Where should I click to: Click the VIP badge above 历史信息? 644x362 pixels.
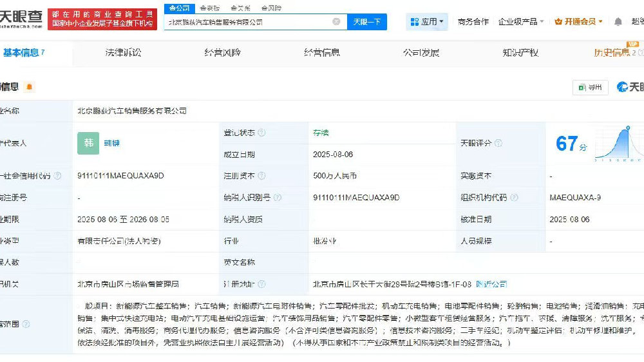pyautogui.click(x=632, y=44)
